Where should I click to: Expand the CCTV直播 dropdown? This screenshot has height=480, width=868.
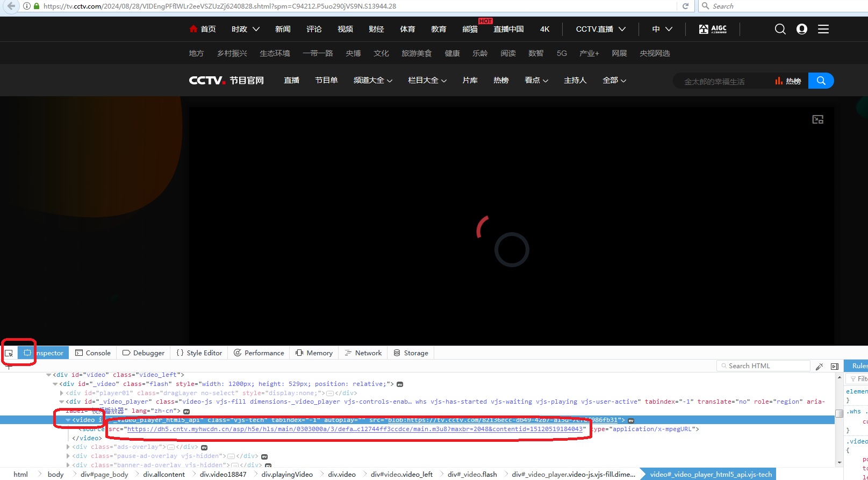(601, 29)
